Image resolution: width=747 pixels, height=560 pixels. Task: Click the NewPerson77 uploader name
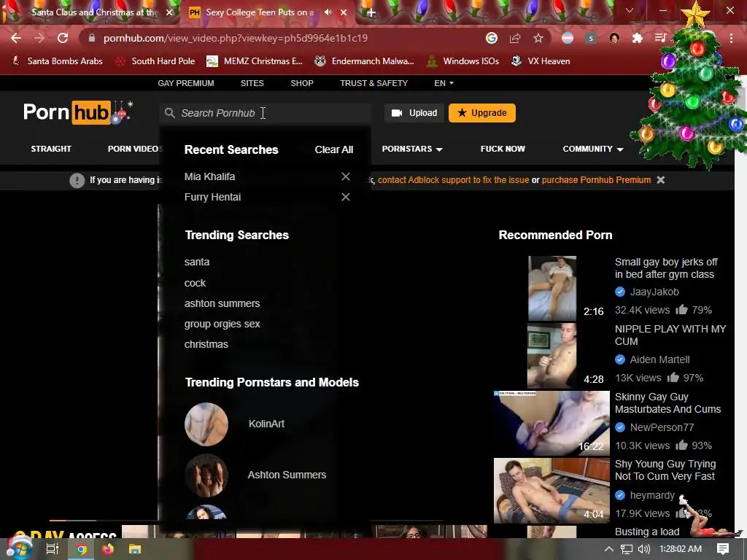coord(662,427)
